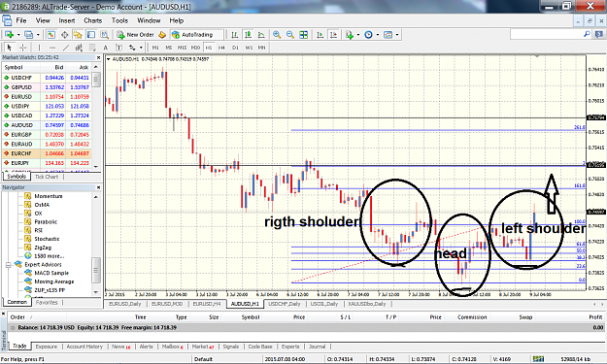Select the Stochastic indicator in Navigator
The height and width of the screenshot is (364, 607).
click(47, 239)
